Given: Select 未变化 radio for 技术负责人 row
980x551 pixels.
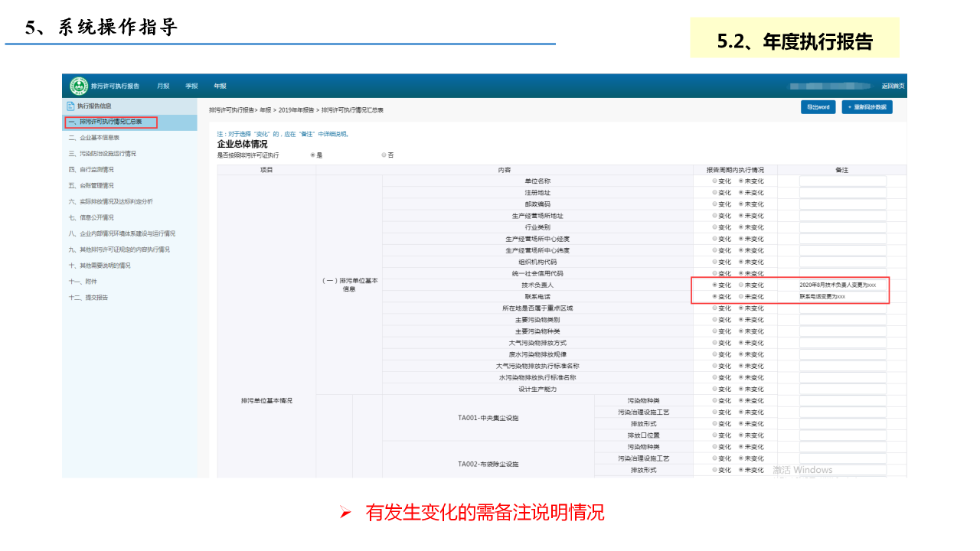Looking at the screenshot, I should tap(741, 285).
